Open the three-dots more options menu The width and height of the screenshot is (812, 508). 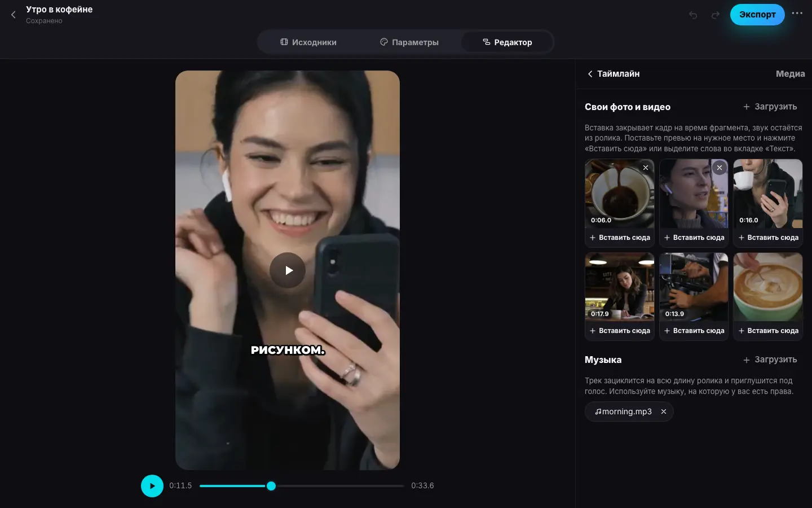click(x=797, y=14)
